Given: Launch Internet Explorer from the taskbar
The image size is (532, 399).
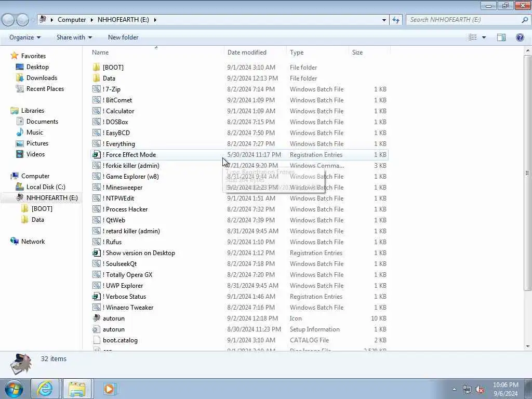Looking at the screenshot, I should (45, 389).
